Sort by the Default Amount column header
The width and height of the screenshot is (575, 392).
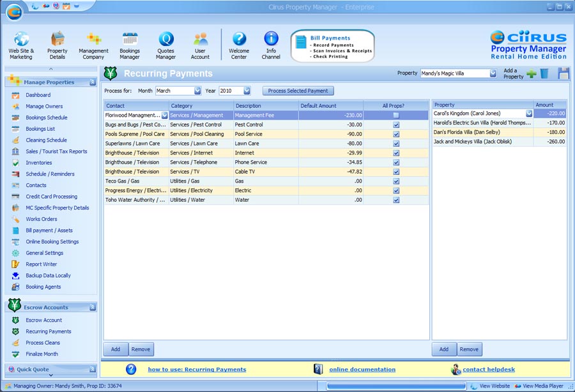(x=331, y=106)
